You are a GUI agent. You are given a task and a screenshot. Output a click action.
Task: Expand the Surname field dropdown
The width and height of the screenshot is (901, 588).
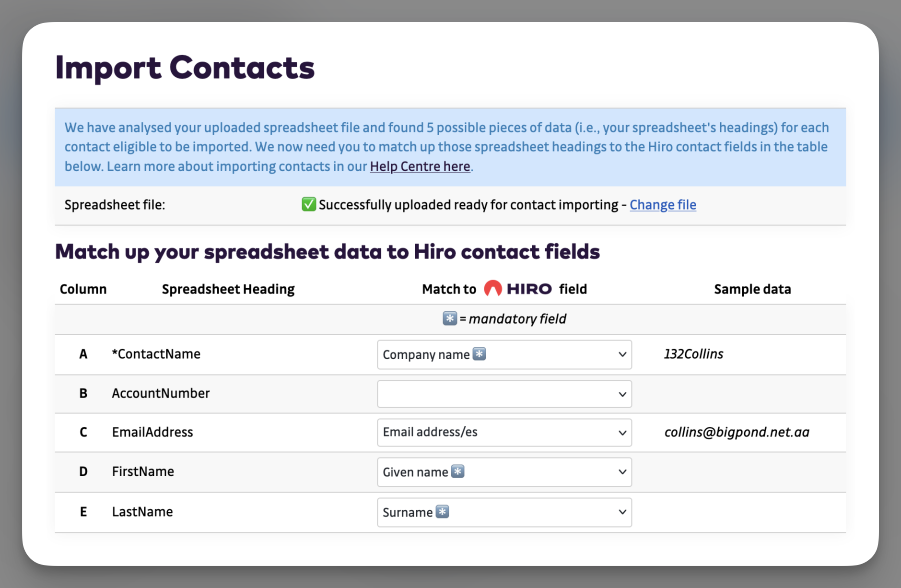[504, 512]
